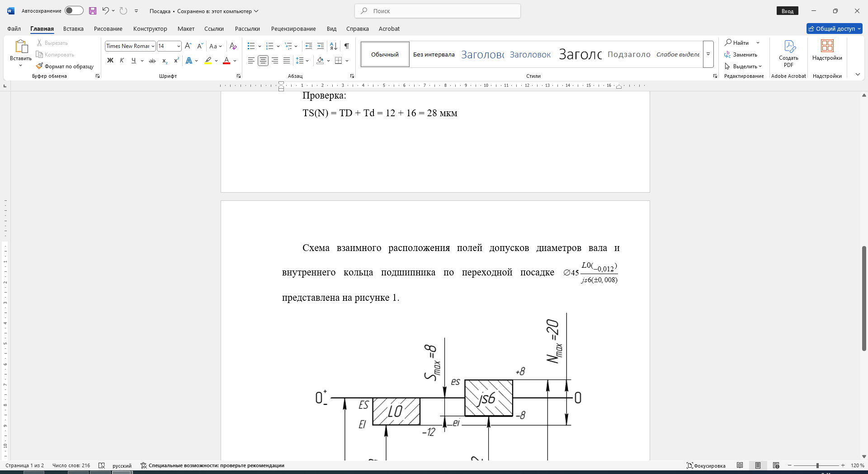868x474 pixels.
Task: Open the Change Case (Аа) dropdown
Action: click(x=216, y=46)
